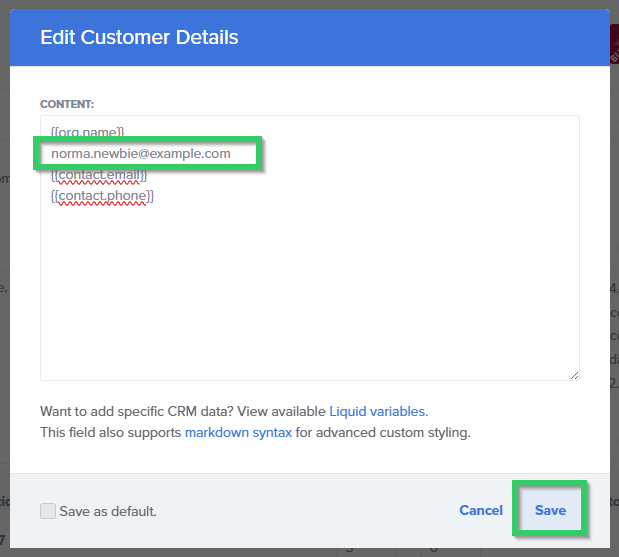Place cursor on the {{contact.email}} line
The image size is (619, 557).
point(99,175)
